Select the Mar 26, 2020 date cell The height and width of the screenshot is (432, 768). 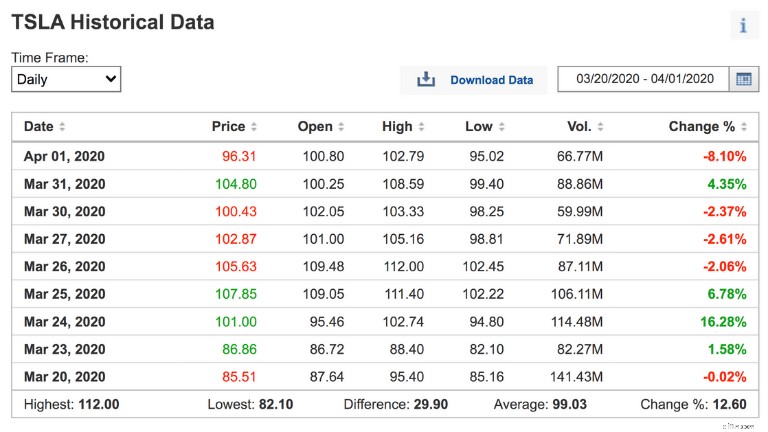[x=65, y=266]
